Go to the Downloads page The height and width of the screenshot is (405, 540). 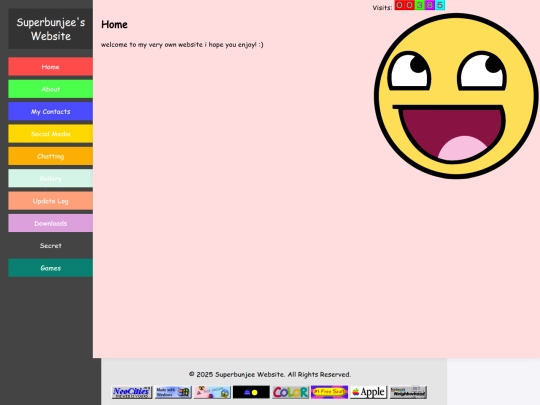pyautogui.click(x=50, y=223)
